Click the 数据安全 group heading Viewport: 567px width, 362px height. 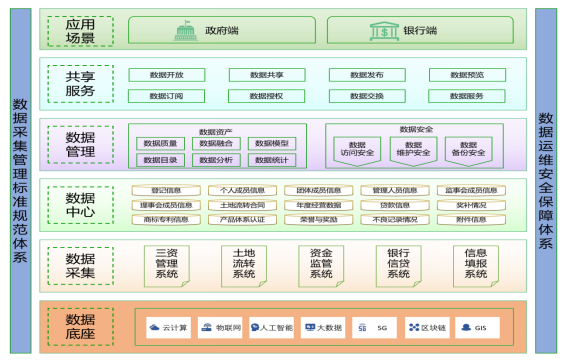pos(416,129)
